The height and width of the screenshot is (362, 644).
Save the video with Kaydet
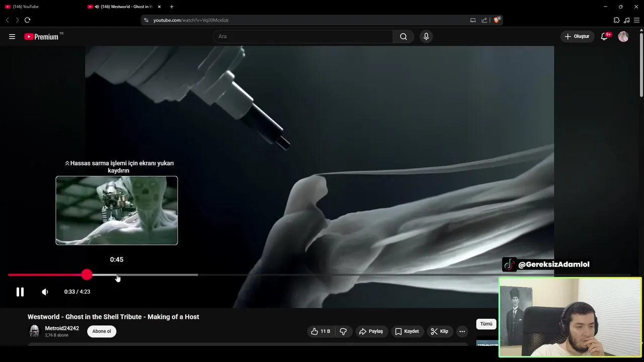tap(407, 331)
